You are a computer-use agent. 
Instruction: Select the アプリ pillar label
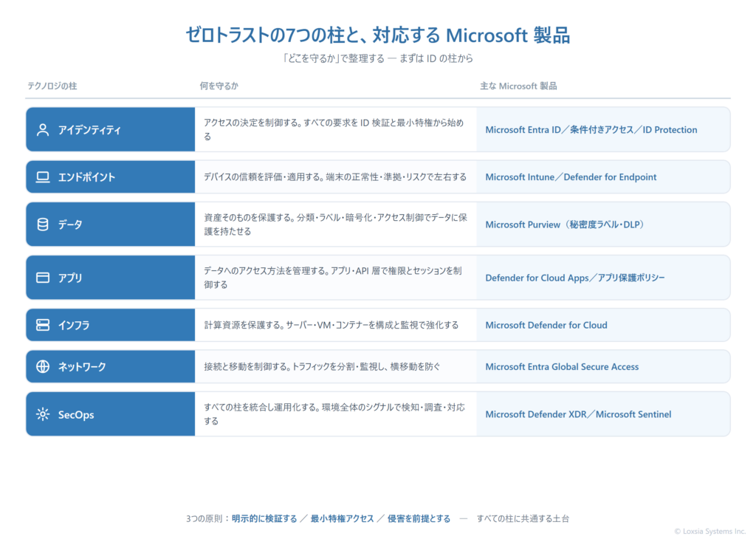(x=70, y=278)
